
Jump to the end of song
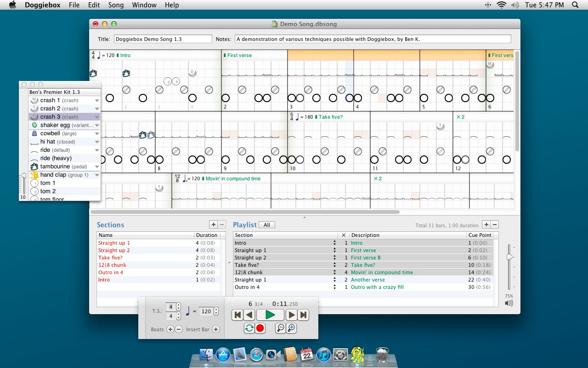303,315
